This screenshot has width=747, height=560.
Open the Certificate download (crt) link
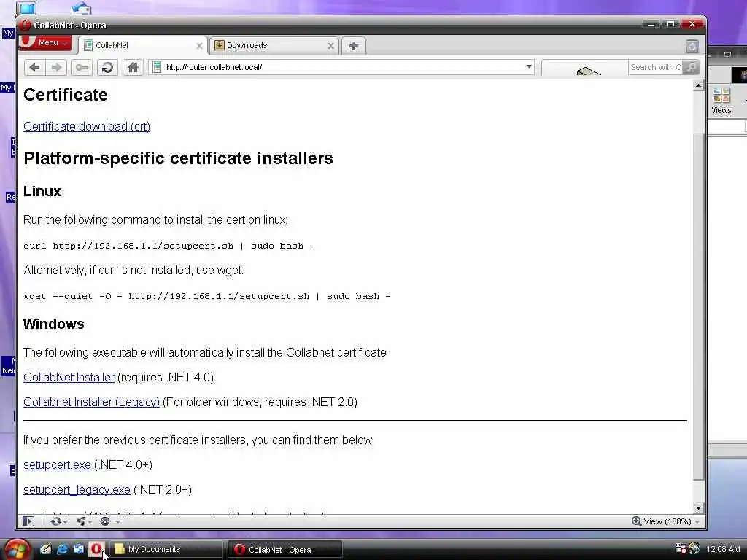tap(87, 126)
